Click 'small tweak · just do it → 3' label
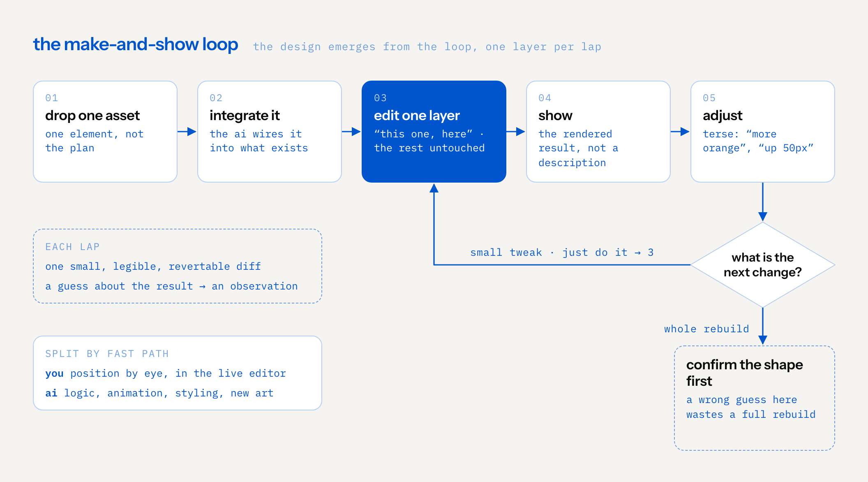The width and height of the screenshot is (868, 482). 562,253
